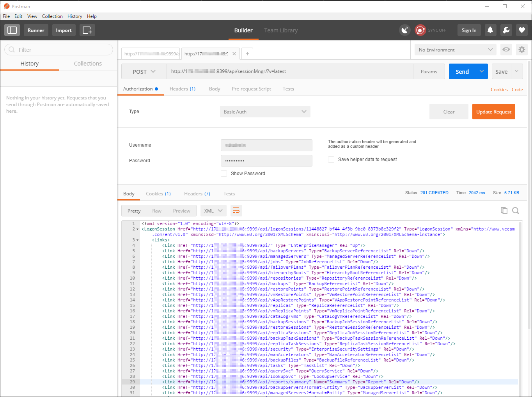This screenshot has width=532, height=397.
Task: Open the request Headers (1) tab
Action: point(183,89)
